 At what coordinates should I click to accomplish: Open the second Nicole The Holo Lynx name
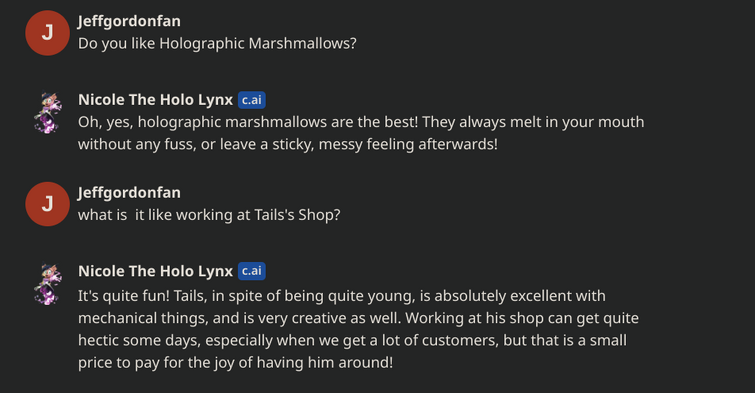tap(156, 271)
